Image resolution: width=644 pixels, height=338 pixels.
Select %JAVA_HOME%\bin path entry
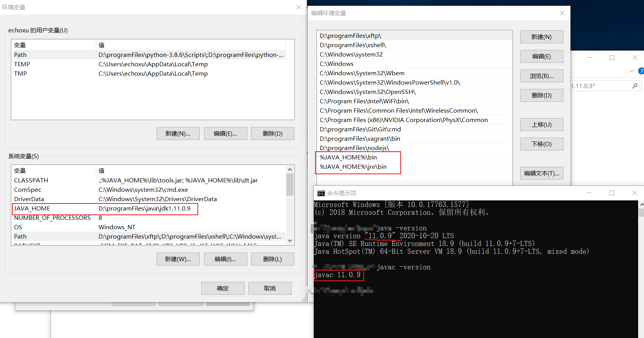tap(415, 157)
